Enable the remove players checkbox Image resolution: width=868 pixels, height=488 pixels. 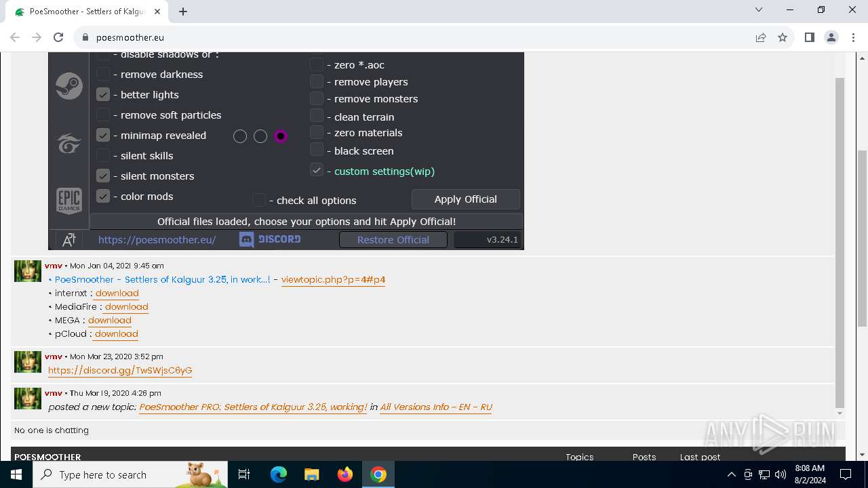(x=317, y=81)
